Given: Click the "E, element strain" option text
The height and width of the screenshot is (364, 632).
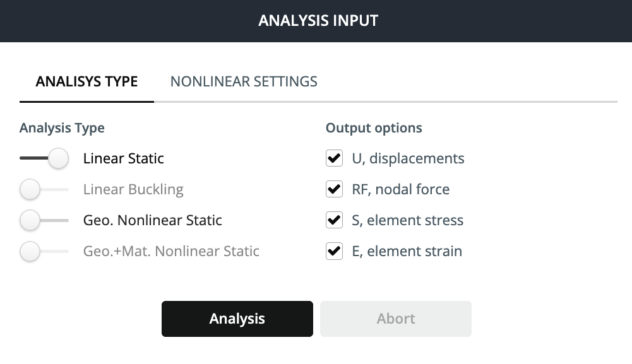Looking at the screenshot, I should click(x=407, y=251).
